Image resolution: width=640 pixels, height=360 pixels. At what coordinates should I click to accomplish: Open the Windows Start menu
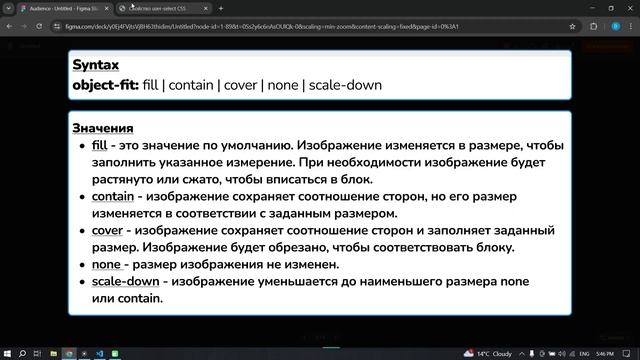coord(7,353)
